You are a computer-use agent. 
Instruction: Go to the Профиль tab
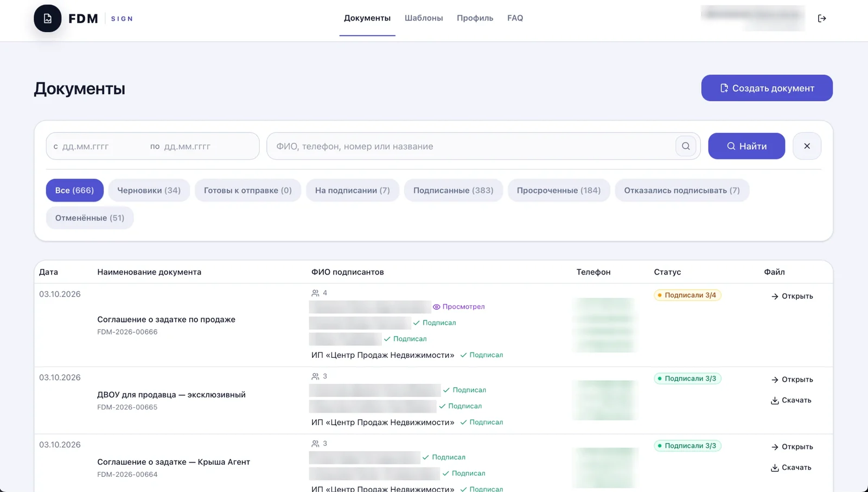475,18
